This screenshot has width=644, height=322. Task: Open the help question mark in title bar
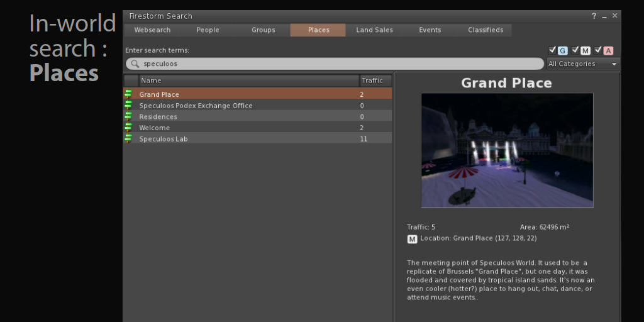594,16
